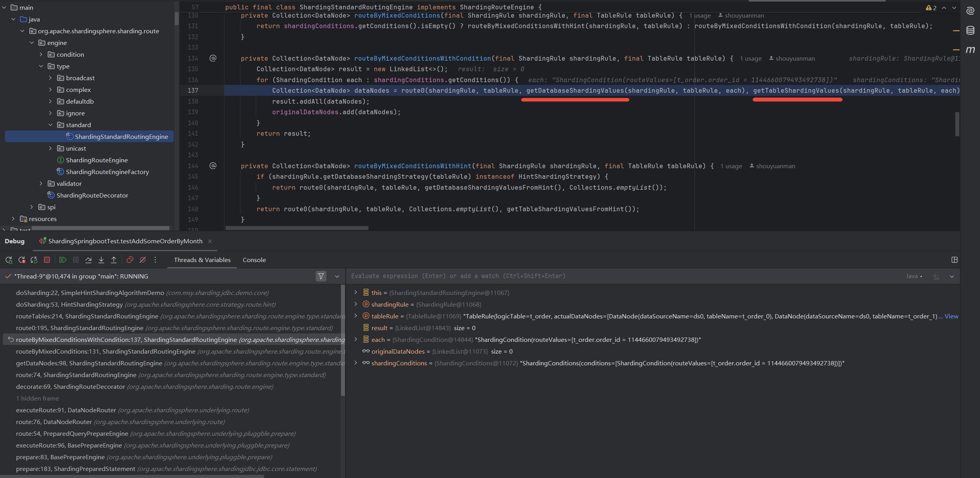Collapse the standard package folder
The image size is (980, 478).
click(x=50, y=125)
